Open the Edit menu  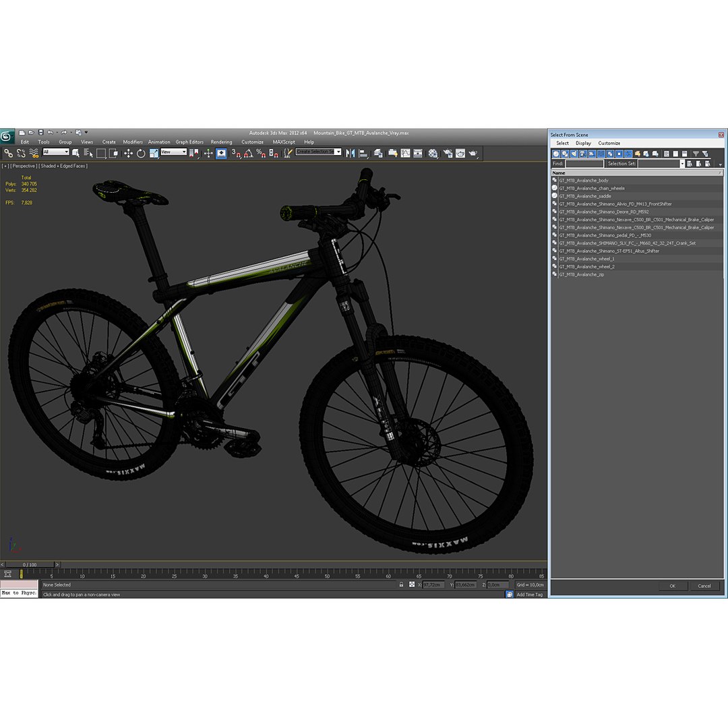coord(25,142)
